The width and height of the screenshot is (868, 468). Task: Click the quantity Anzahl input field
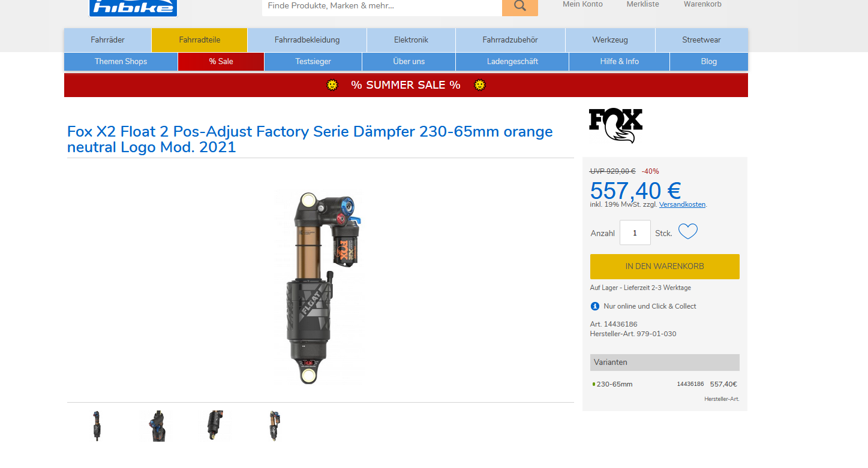[x=635, y=233]
